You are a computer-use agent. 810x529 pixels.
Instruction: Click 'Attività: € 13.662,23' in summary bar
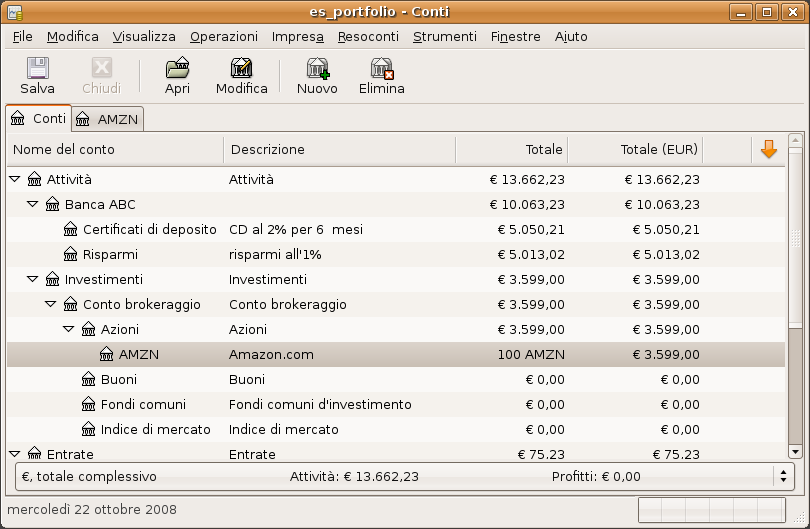354,476
